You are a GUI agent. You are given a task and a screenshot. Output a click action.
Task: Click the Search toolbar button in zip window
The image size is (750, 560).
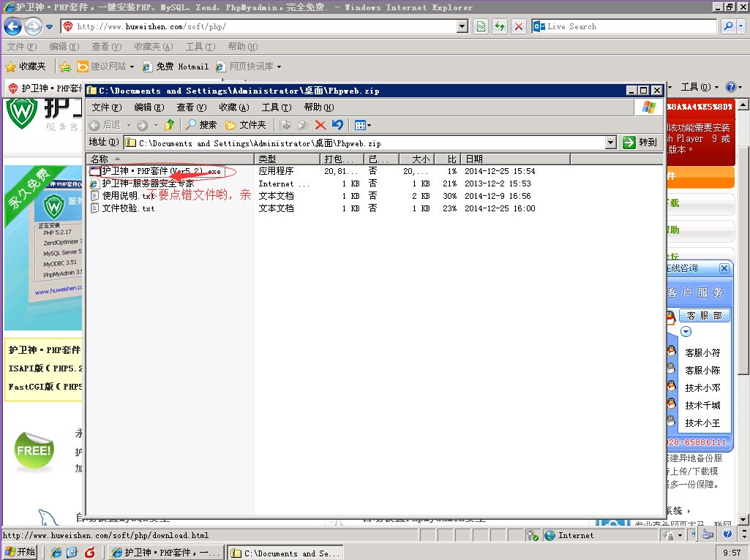201,125
